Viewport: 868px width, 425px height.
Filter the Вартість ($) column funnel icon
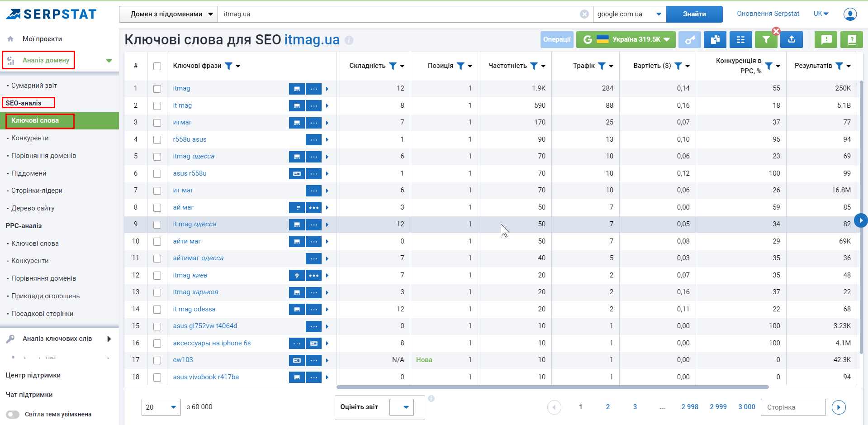coord(678,66)
